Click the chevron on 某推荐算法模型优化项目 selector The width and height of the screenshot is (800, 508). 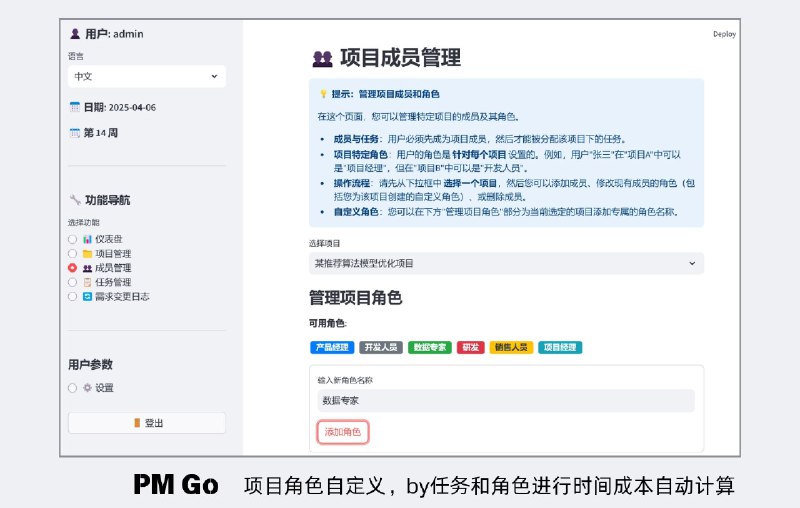pos(692,263)
